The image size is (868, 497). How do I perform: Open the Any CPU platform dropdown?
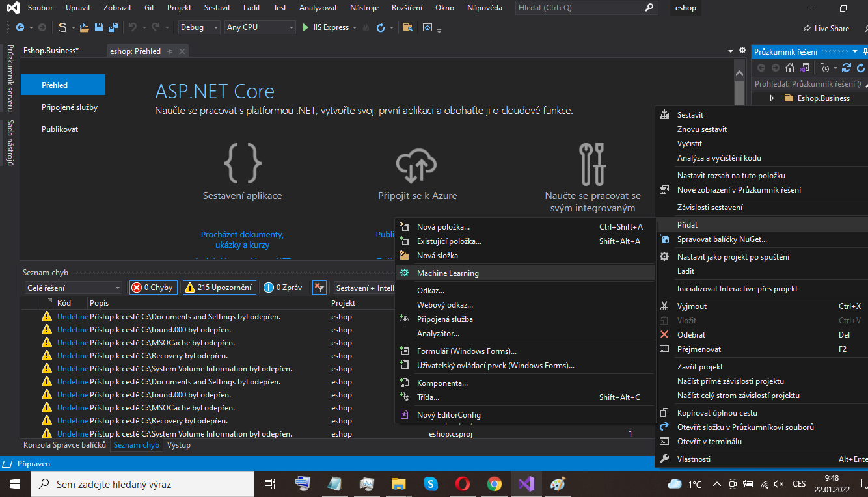point(260,27)
